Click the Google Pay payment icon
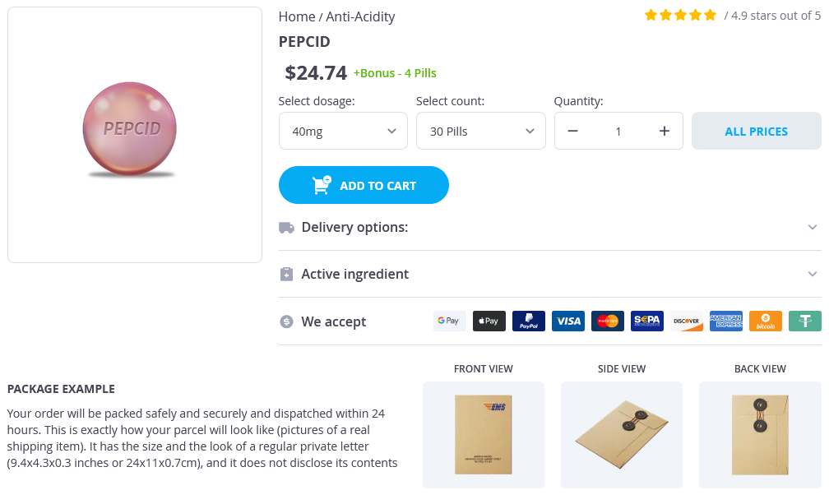The image size is (829, 504). tap(449, 321)
